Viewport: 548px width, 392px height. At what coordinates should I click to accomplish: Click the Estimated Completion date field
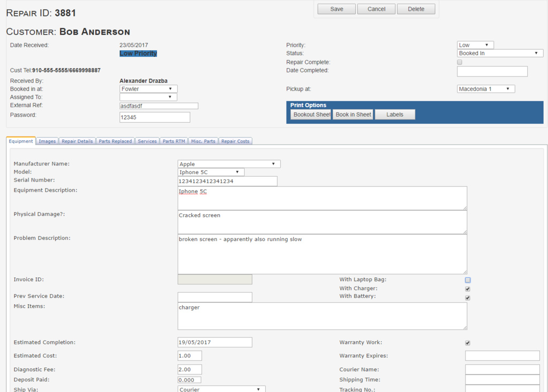coord(215,342)
